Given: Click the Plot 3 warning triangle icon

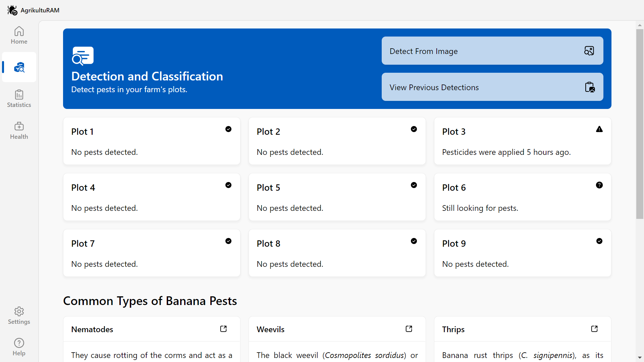Looking at the screenshot, I should pyautogui.click(x=599, y=129).
